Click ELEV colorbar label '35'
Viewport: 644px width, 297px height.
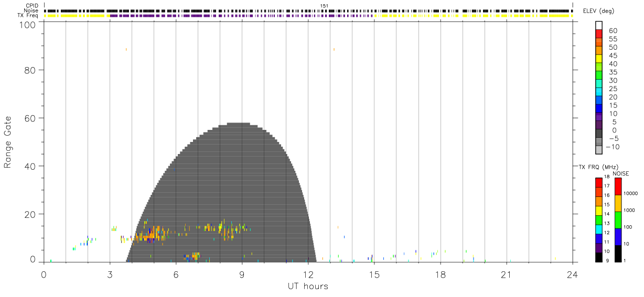point(613,72)
